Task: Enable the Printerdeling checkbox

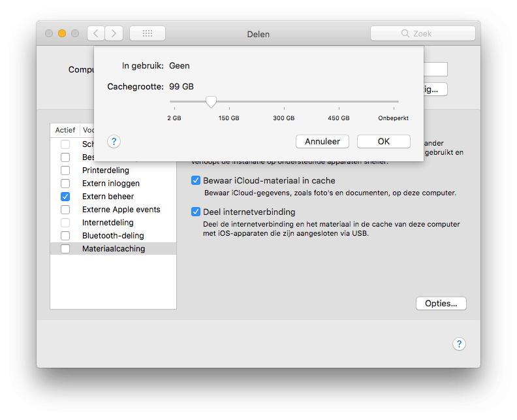Action: point(65,170)
